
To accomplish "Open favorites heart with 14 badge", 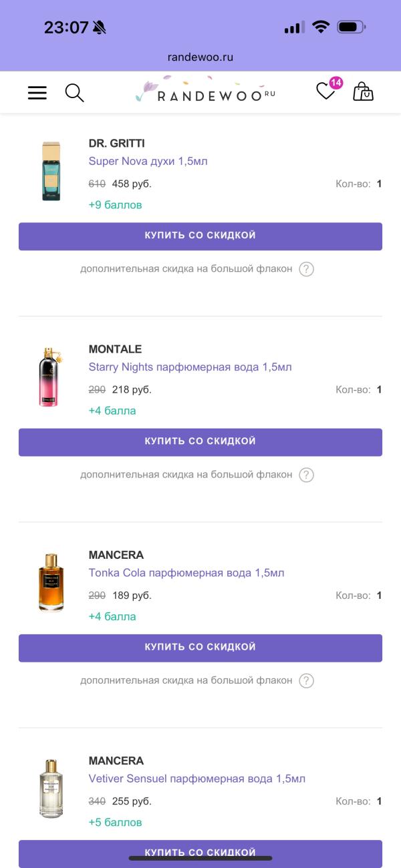I will [325, 91].
